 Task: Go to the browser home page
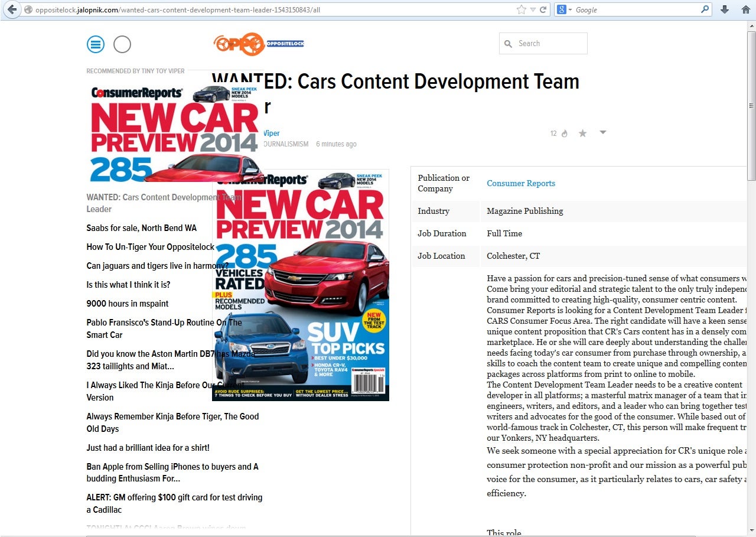[x=745, y=9]
